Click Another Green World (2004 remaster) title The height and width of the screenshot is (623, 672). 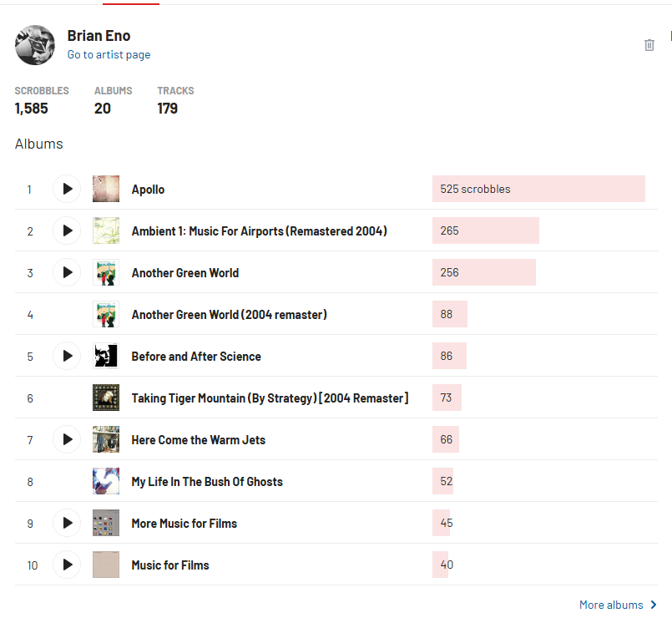pos(229,315)
